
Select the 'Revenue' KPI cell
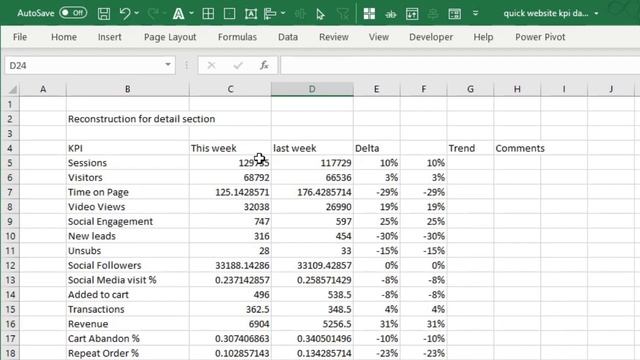click(x=128, y=324)
